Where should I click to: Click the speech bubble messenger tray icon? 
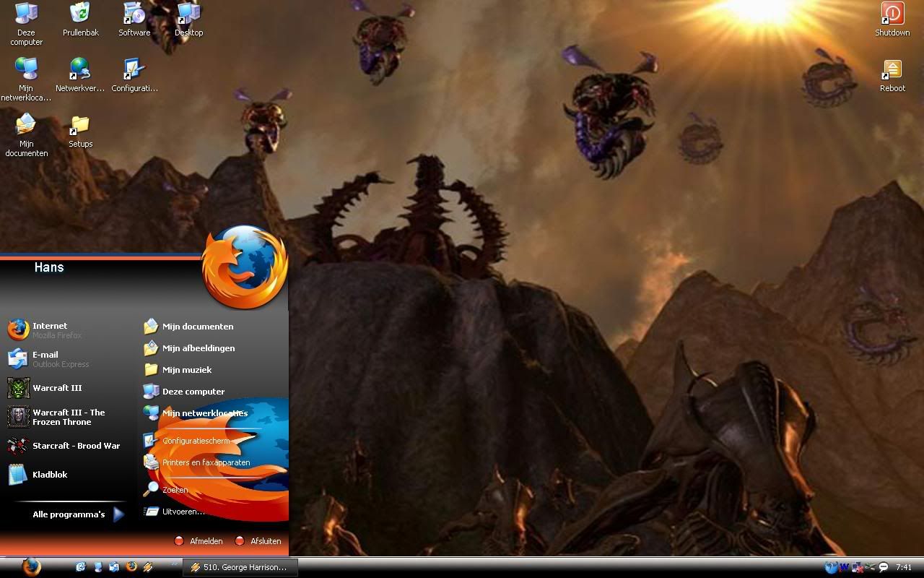[x=883, y=567]
